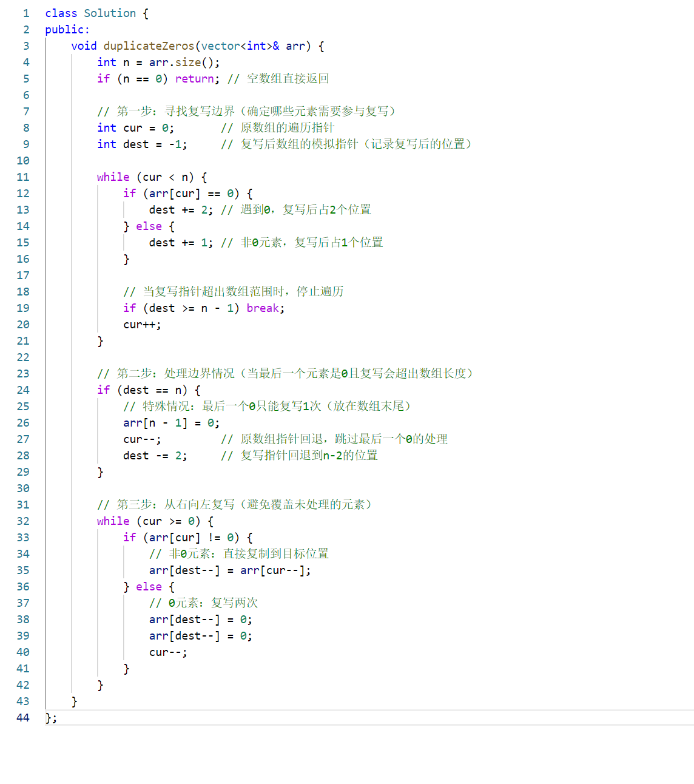694x784 pixels.
Task: Click 'int n = arr.size();' line
Action: (158, 63)
